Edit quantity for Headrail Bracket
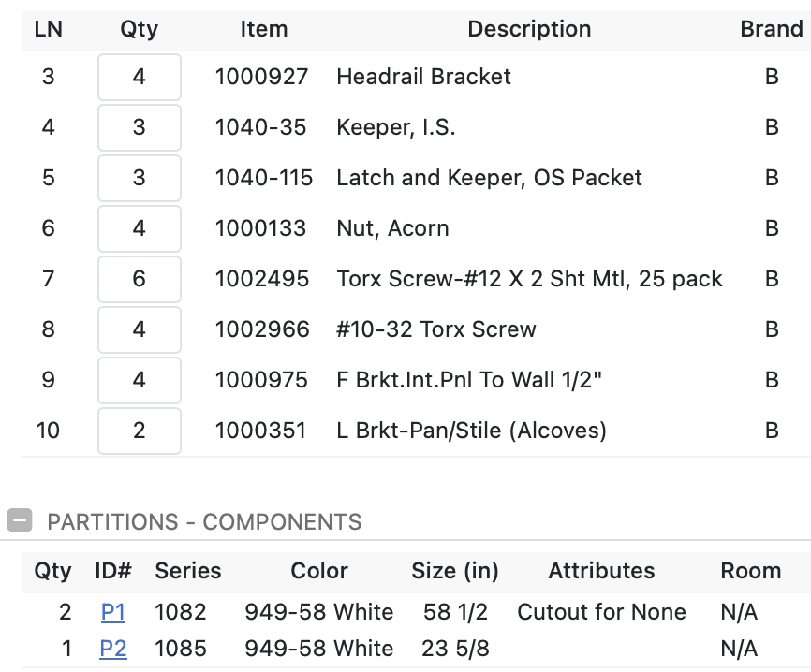 coord(140,77)
